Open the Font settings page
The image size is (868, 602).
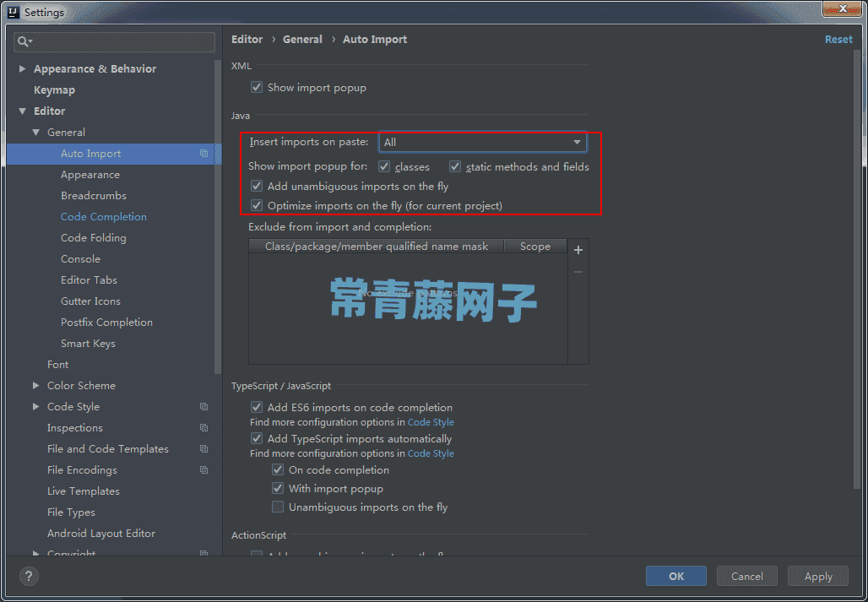point(58,365)
